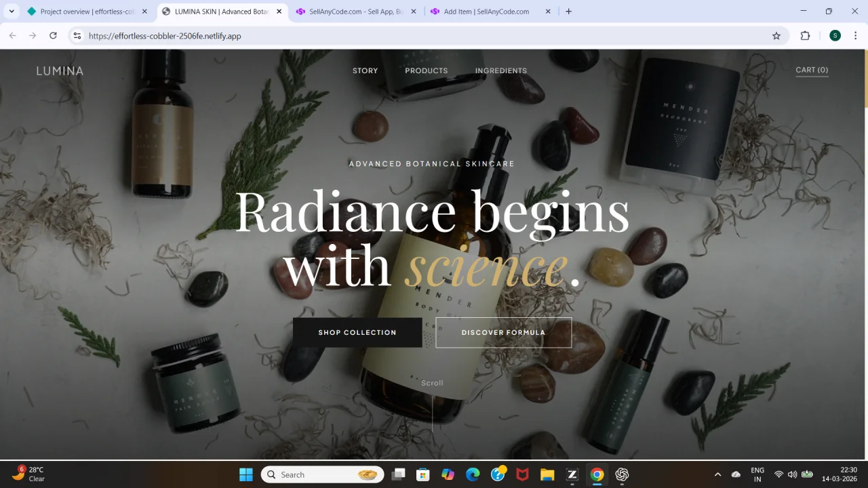Image resolution: width=868 pixels, height=488 pixels.
Task: Open Chrome's three-dot menu
Action: [x=855, y=36]
